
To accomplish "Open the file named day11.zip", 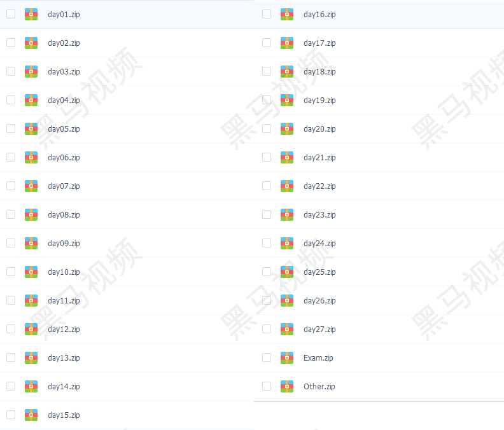I will pos(64,301).
